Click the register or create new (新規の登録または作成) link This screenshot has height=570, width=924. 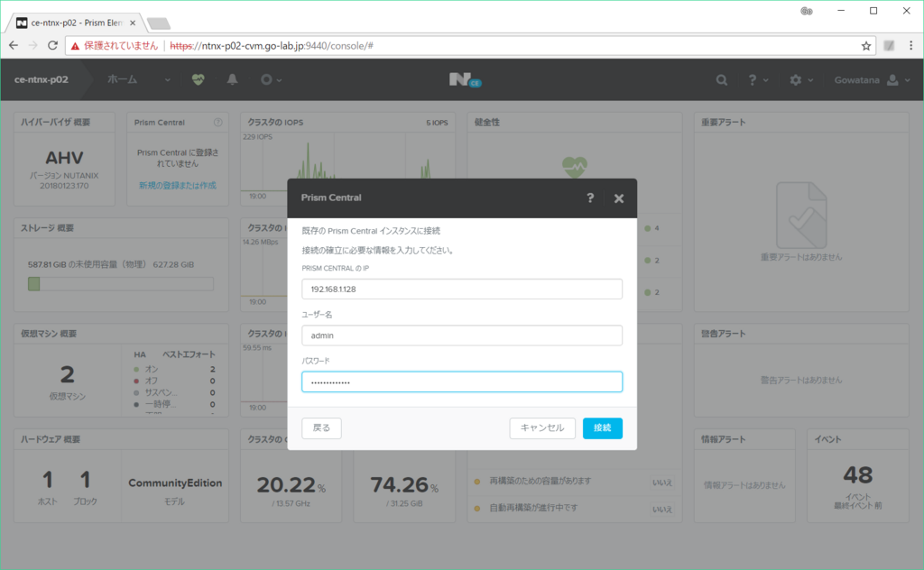coord(178,186)
